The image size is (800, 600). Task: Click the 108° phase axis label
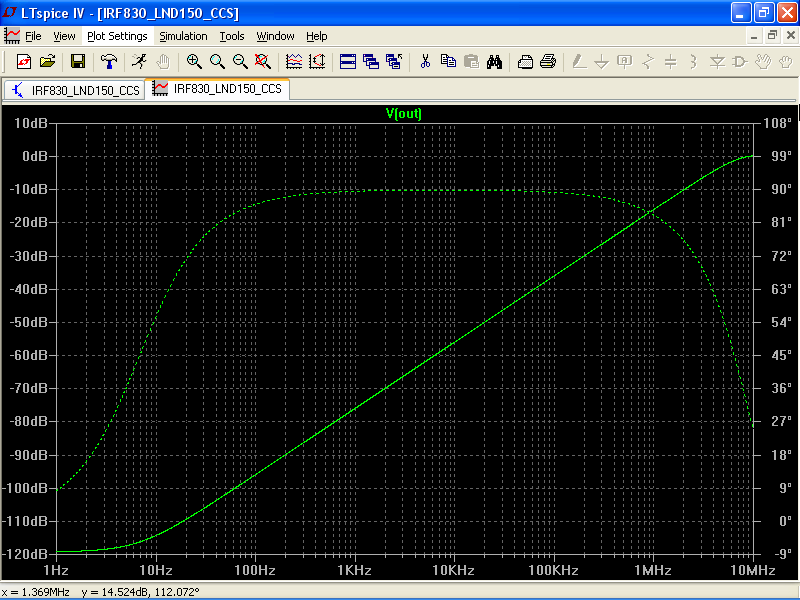pyautogui.click(x=777, y=123)
